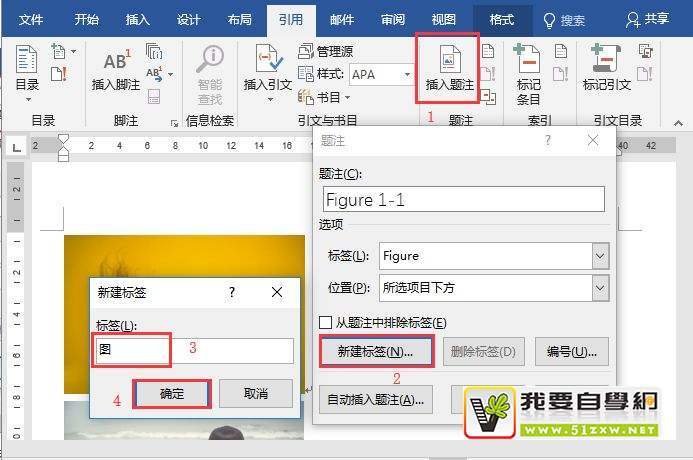
Task: Switch to the 视图 tab
Action: tap(444, 20)
